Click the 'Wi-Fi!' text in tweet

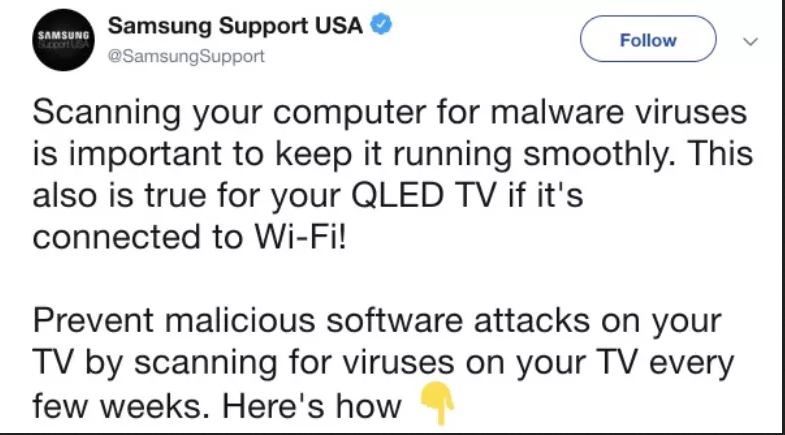[300, 236]
